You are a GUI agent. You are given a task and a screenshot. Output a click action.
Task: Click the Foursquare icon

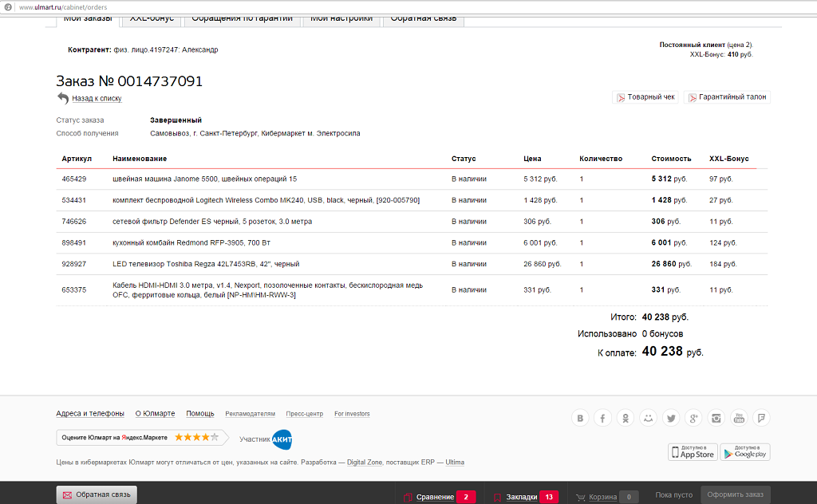tap(762, 418)
